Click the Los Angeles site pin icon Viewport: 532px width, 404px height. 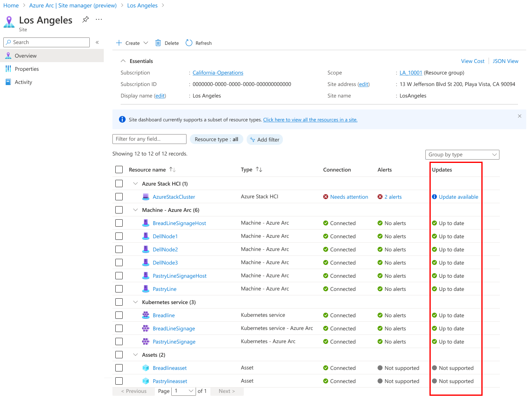coord(9,22)
